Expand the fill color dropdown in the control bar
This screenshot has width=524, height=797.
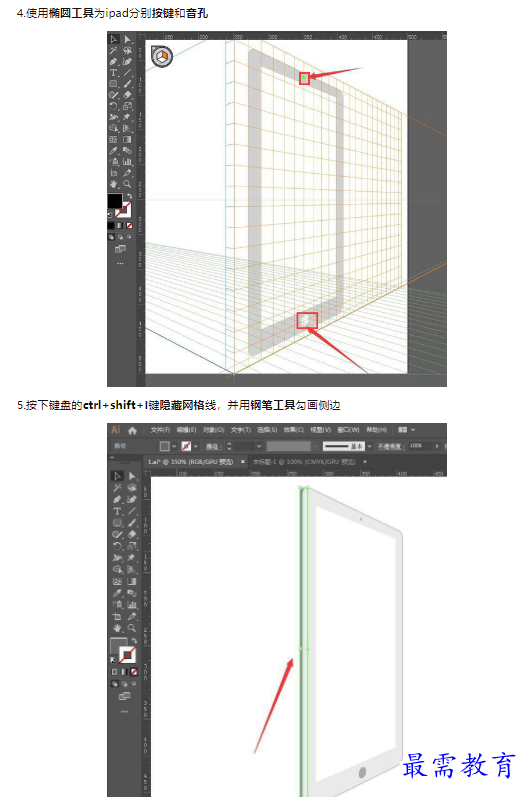click(174, 446)
